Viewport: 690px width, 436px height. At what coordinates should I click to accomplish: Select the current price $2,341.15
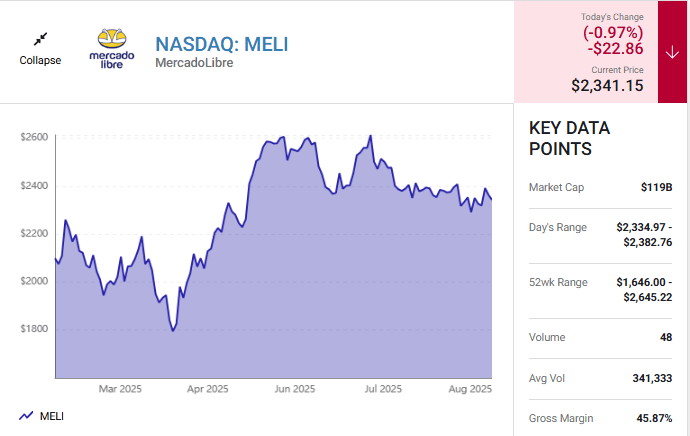click(x=607, y=86)
